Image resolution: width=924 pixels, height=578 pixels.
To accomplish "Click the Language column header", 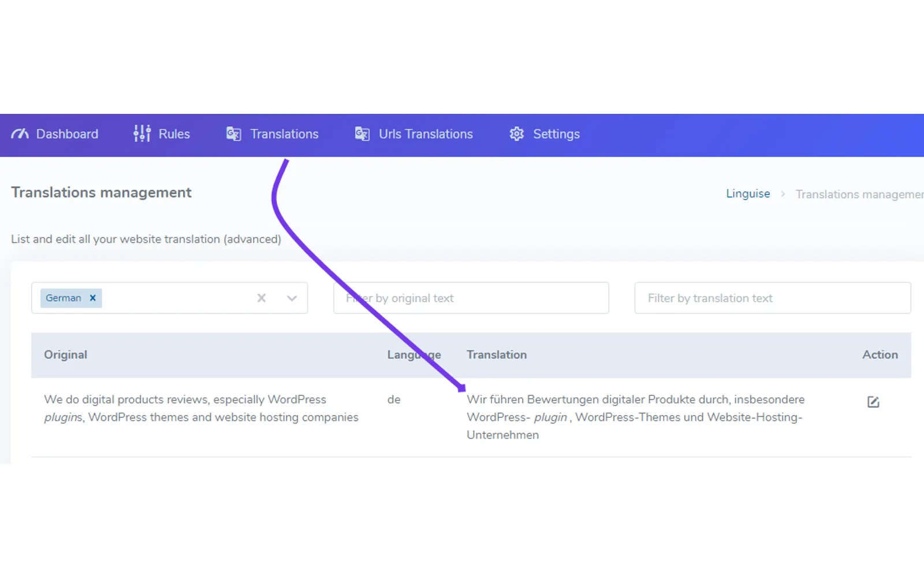I will [x=414, y=355].
